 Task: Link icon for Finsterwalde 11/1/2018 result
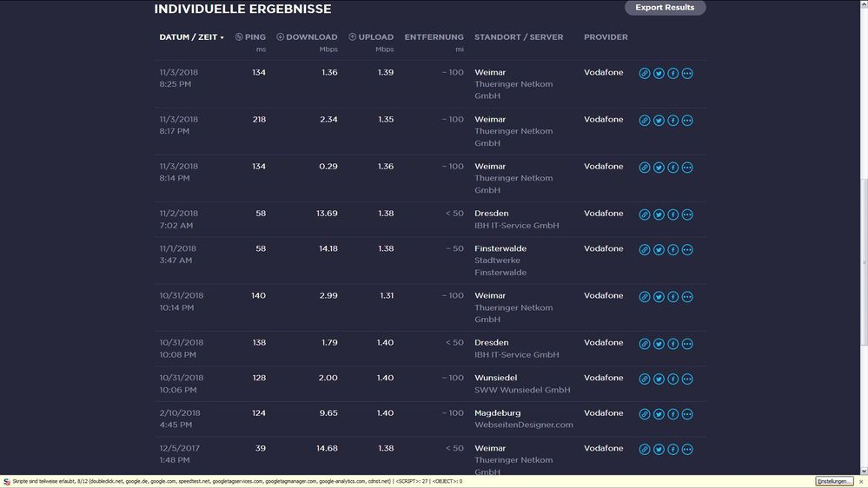coord(645,249)
